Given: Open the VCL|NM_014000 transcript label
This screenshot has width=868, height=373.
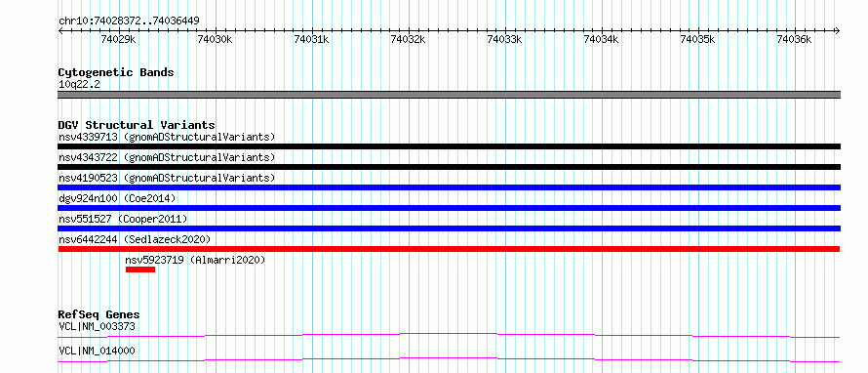Looking at the screenshot, I should (97, 351).
